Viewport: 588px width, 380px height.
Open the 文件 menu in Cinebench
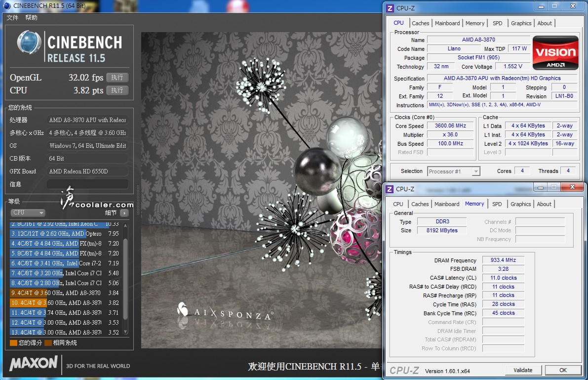[x=12, y=18]
